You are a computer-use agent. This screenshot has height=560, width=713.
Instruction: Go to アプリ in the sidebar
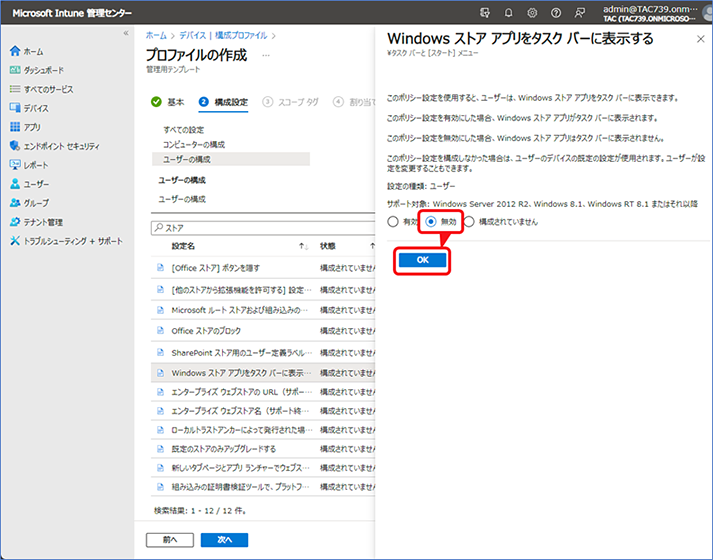pyautogui.click(x=25, y=127)
